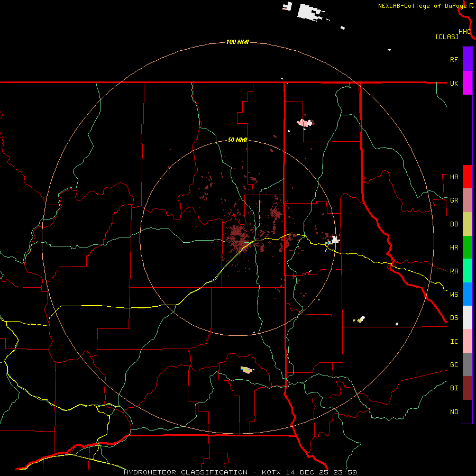Click the KOTX radar site identifier
476x476 pixels.
tap(271, 472)
